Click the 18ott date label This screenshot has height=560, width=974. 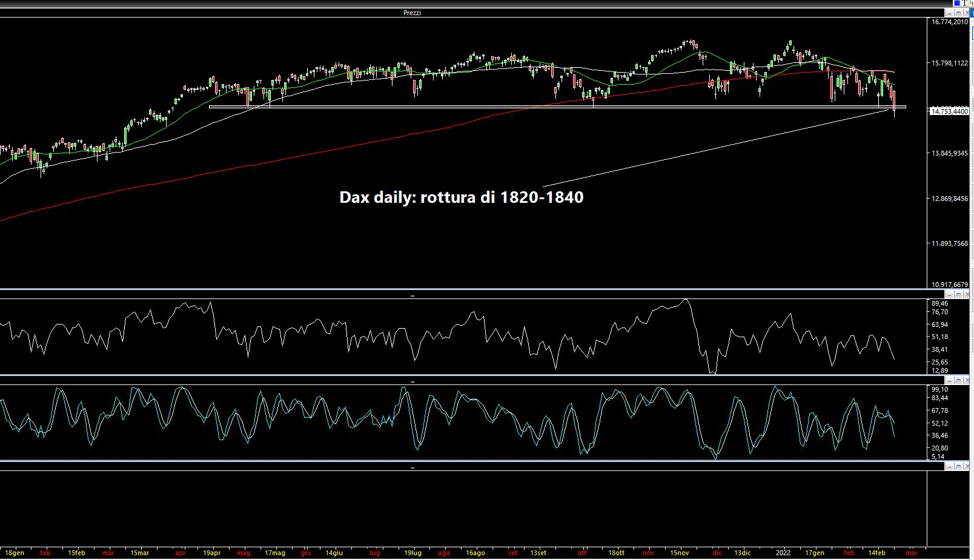(617, 553)
